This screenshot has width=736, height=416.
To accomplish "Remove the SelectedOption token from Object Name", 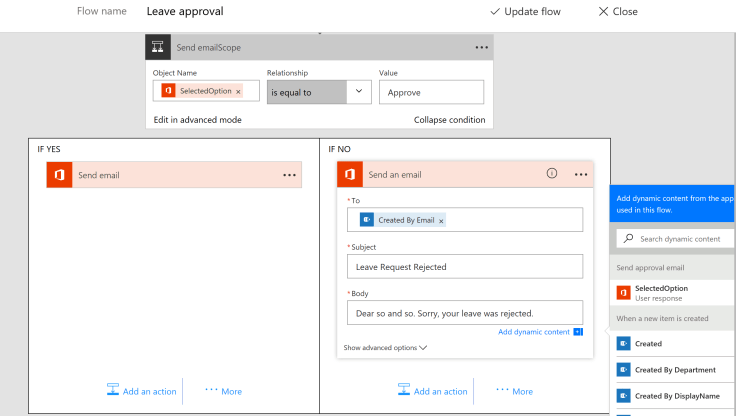I will pos(238,92).
